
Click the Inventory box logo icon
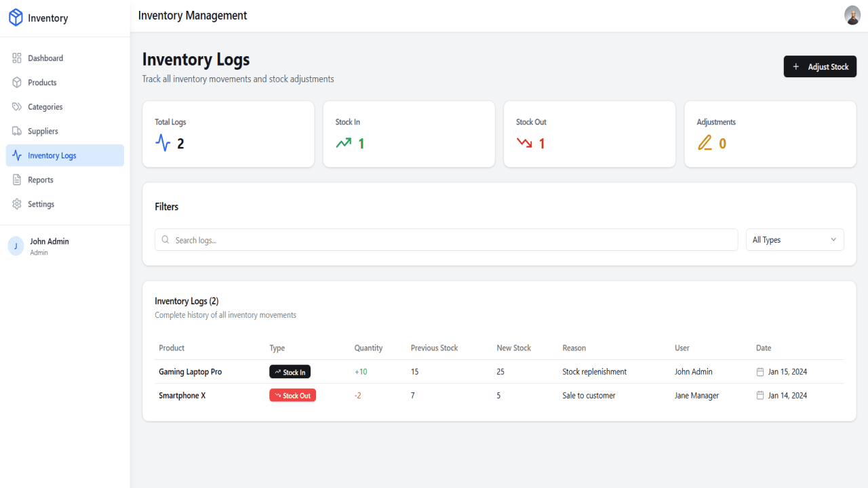click(16, 18)
